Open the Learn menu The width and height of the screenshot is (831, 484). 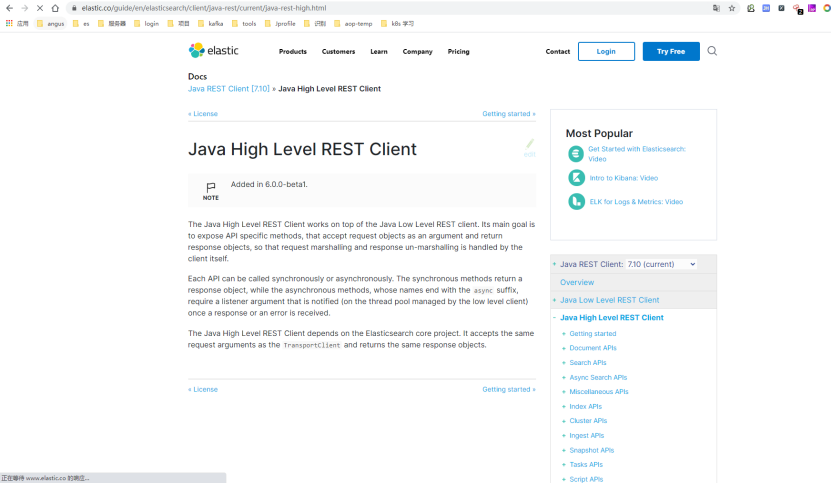(x=379, y=51)
